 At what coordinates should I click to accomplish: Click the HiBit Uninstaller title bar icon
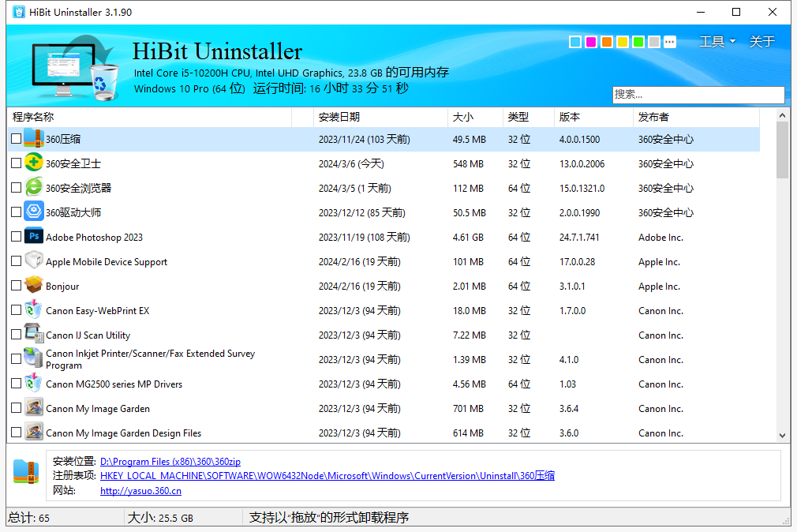point(19,12)
